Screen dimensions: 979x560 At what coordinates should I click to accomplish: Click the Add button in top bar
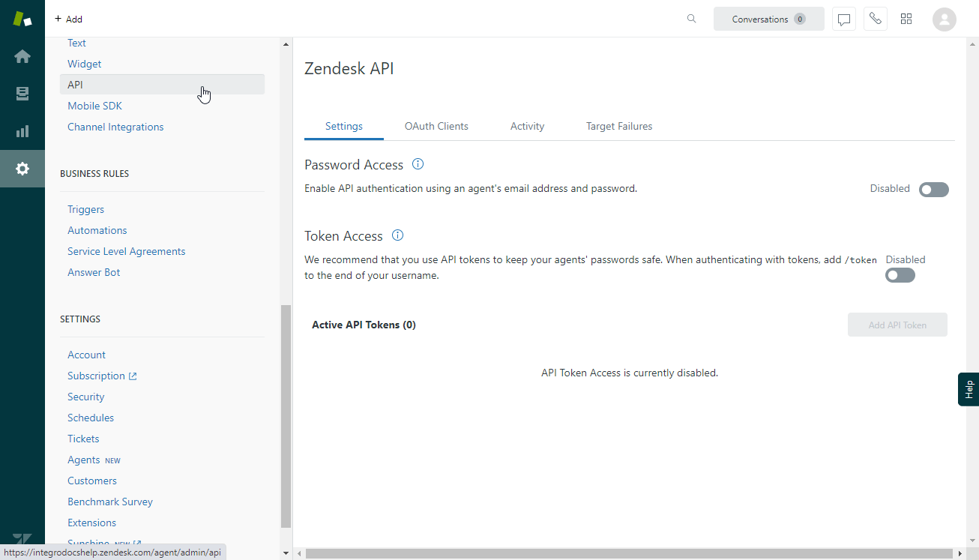(x=68, y=19)
